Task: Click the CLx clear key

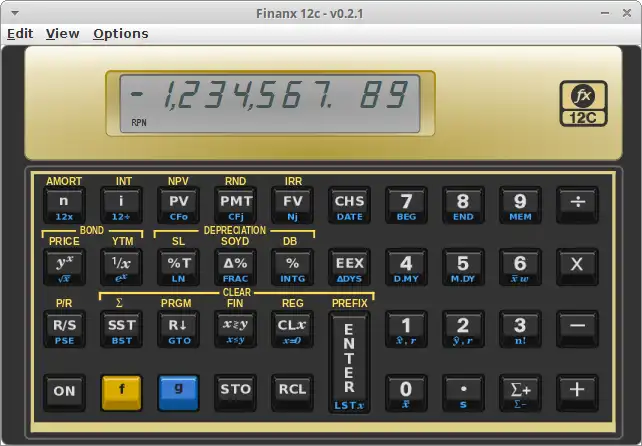Action: pyautogui.click(x=292, y=329)
